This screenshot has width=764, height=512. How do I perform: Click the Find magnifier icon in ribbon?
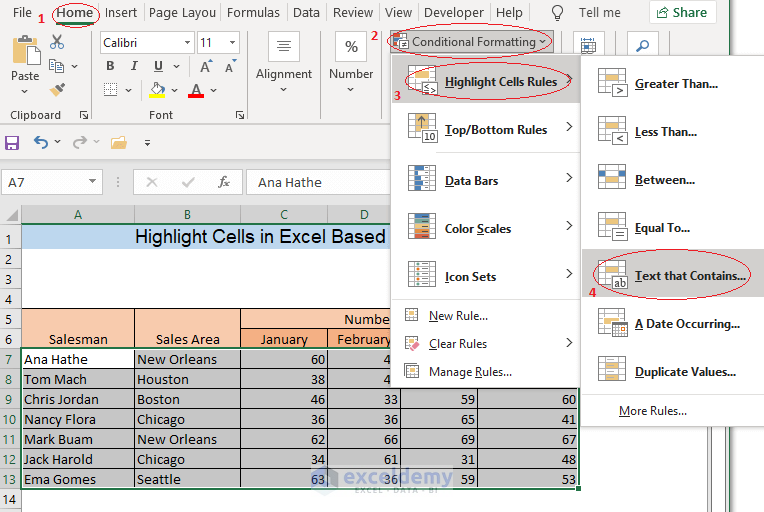643,47
